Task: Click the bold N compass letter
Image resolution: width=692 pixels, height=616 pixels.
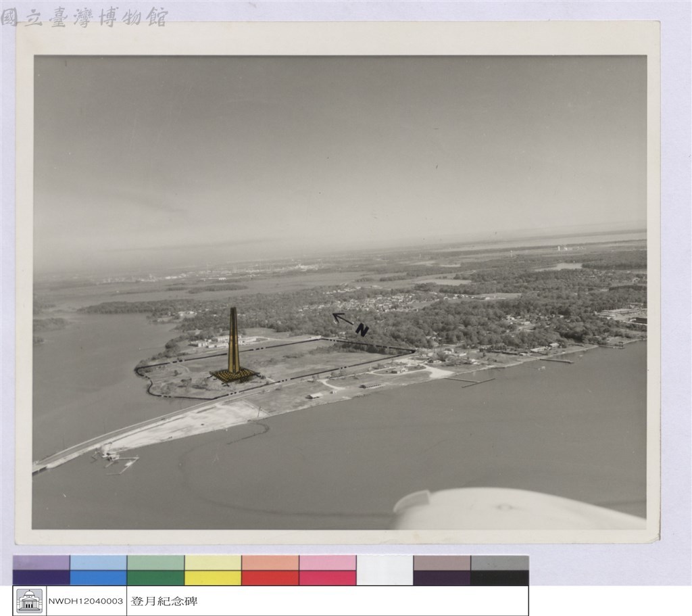Action: click(x=362, y=330)
